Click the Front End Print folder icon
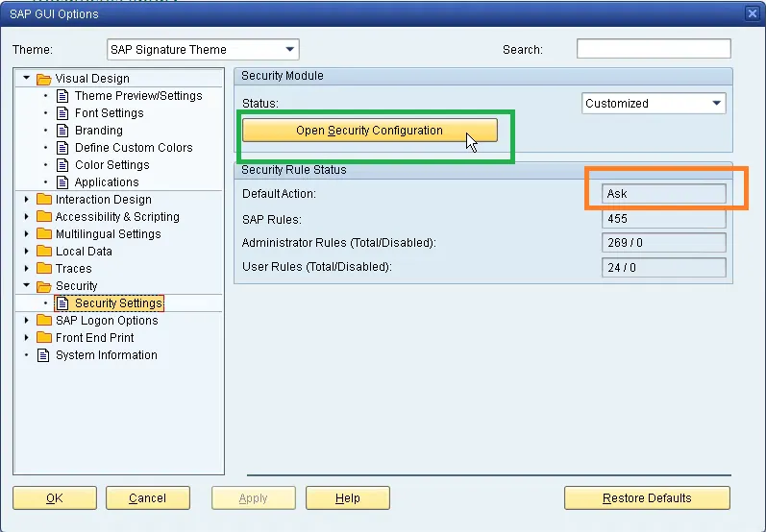Screen dimensions: 766x532 tap(44, 338)
